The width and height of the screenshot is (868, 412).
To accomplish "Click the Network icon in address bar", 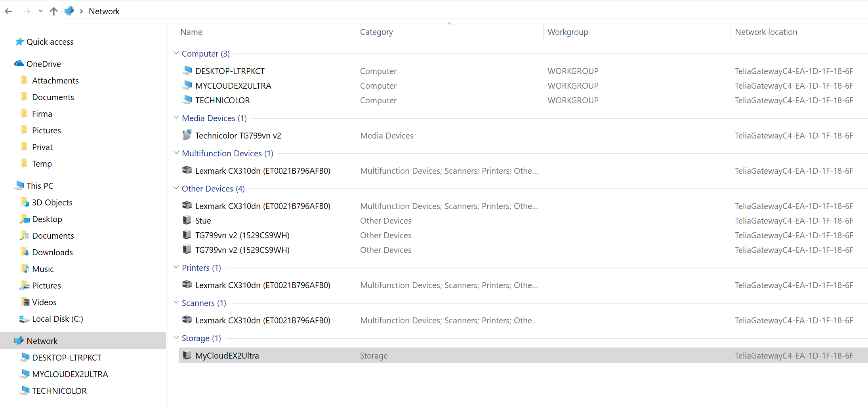I will pyautogui.click(x=69, y=11).
